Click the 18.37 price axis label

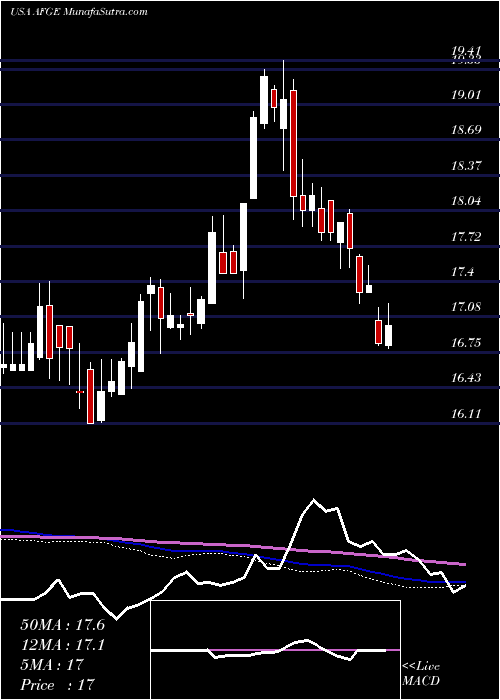click(x=467, y=166)
